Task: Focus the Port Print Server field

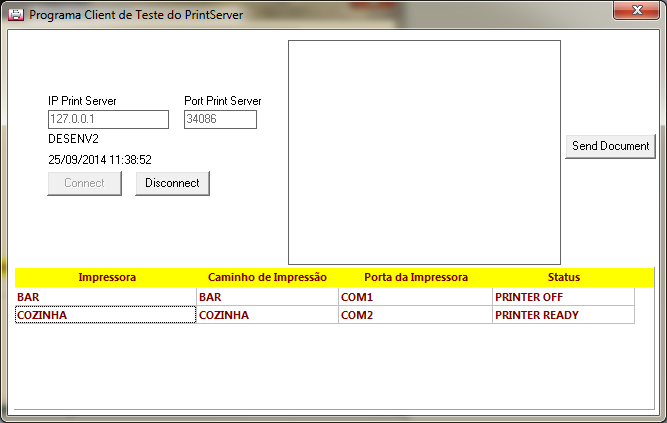Action: point(220,120)
